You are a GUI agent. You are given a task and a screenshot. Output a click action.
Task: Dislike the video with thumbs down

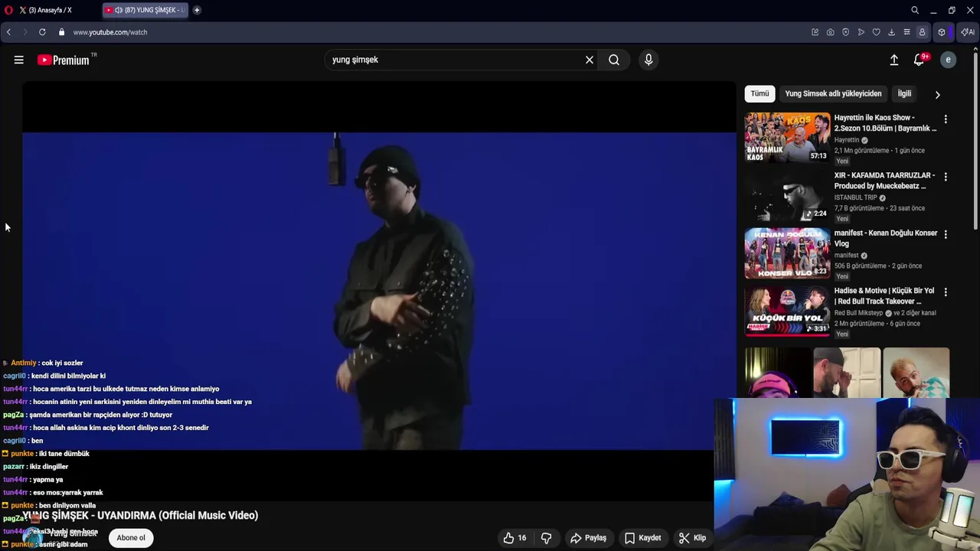(x=546, y=538)
